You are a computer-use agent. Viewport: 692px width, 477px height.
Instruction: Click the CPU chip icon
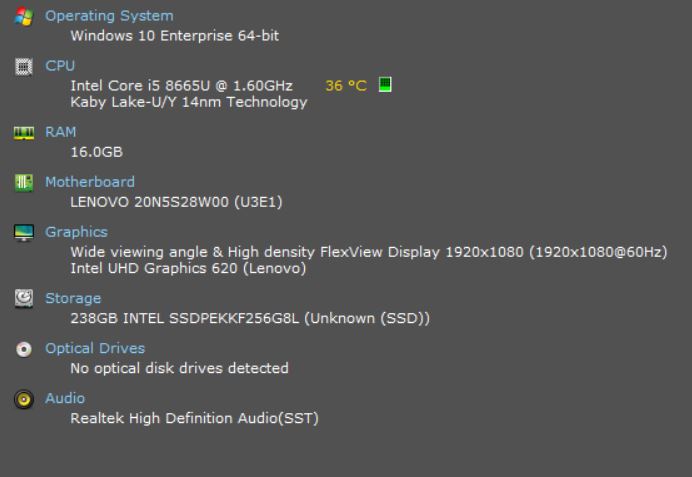coord(23,66)
